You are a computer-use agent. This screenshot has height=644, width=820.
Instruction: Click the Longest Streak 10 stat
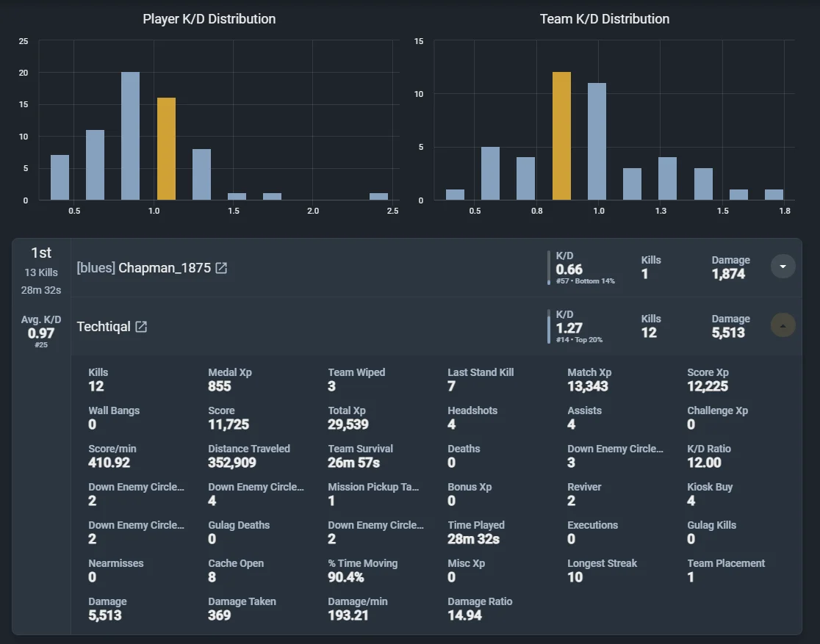tap(602, 571)
